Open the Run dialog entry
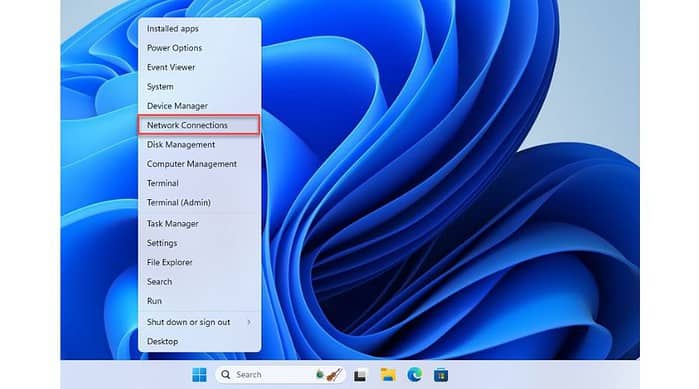The image size is (699, 389). coord(199,301)
